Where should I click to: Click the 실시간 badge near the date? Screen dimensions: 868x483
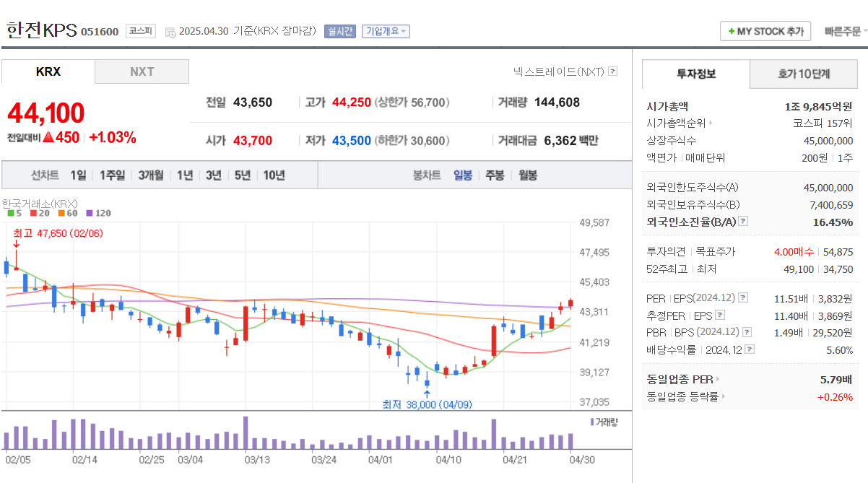(339, 31)
